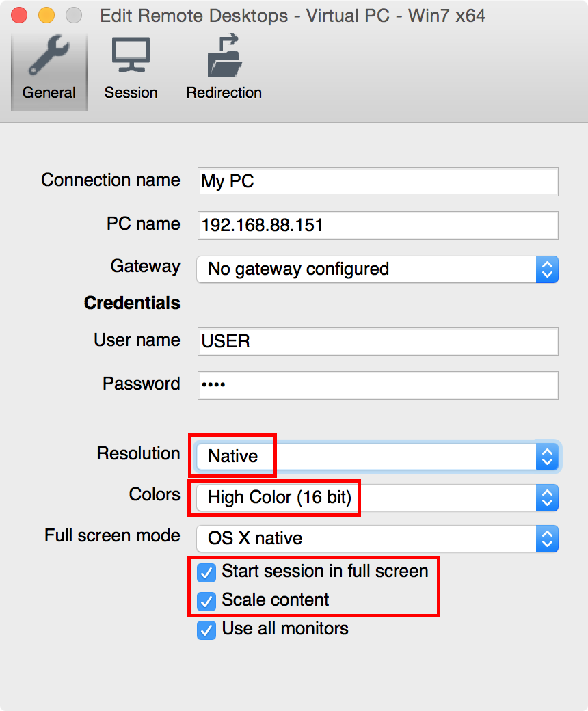Select the User name field
This screenshot has width=588, height=711.
coord(376,342)
